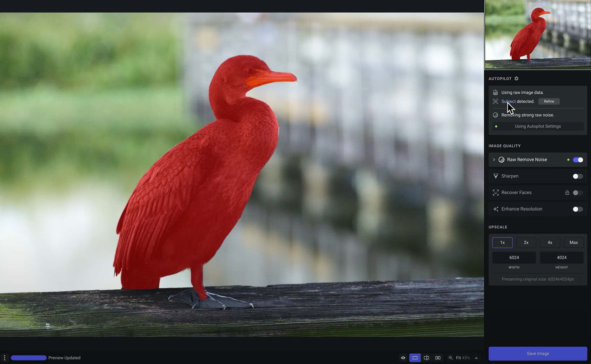The height and width of the screenshot is (364, 591).
Task: Open the three-dot overflow menu
Action: pyautogui.click(x=5, y=358)
